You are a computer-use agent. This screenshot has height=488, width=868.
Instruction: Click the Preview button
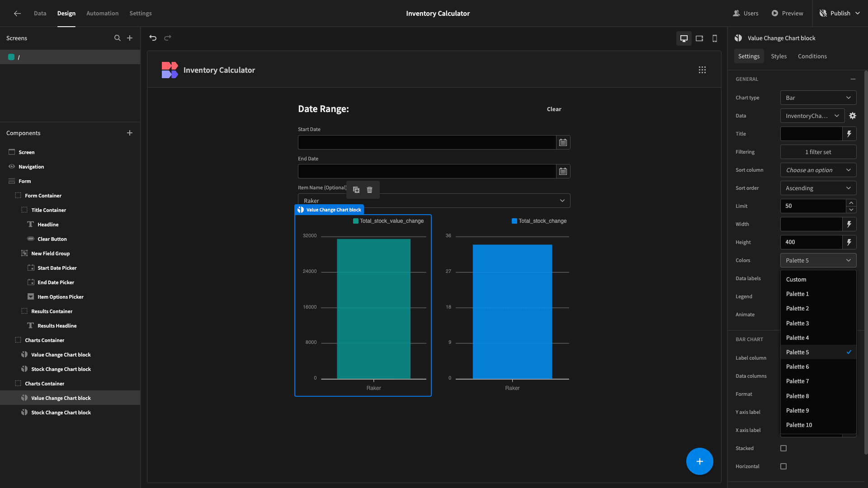[787, 14]
